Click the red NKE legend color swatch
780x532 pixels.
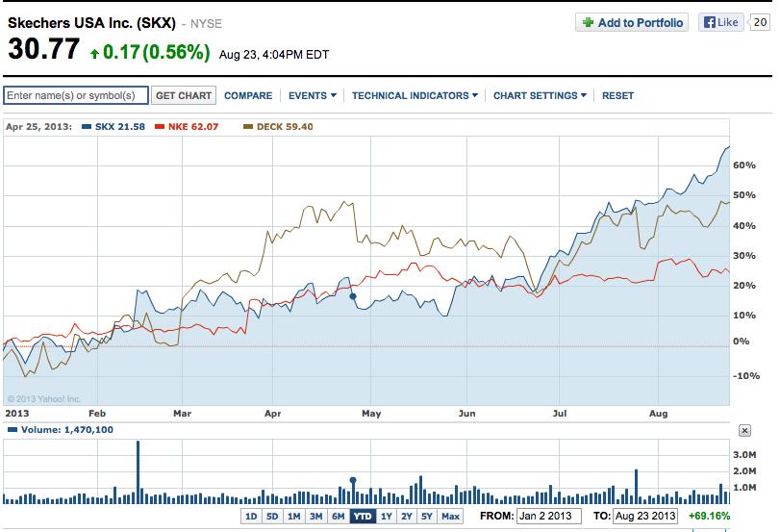[160, 127]
